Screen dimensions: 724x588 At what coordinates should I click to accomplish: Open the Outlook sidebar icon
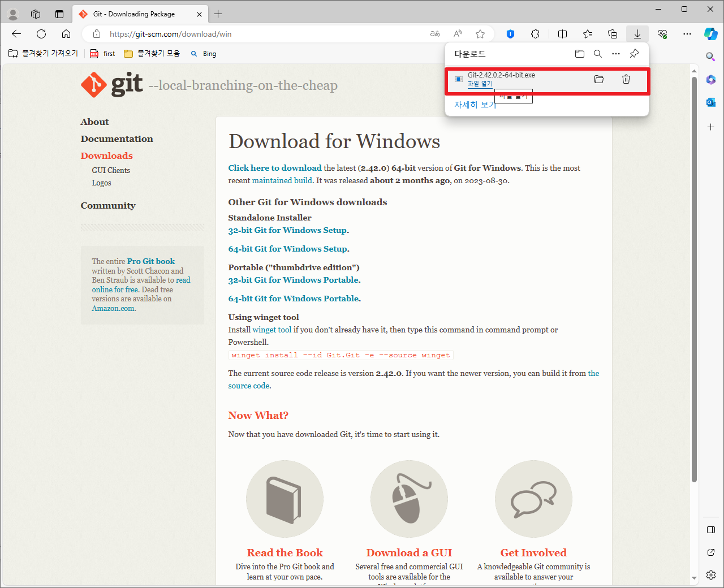[711, 102]
